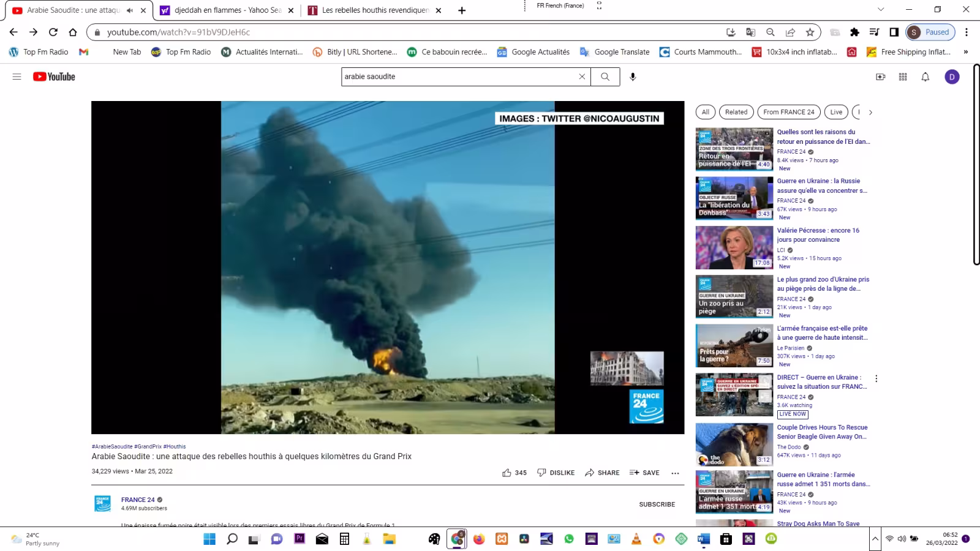Open options for DIRECT Guerre en Ukraine
The image size is (980, 551).
tap(876, 378)
